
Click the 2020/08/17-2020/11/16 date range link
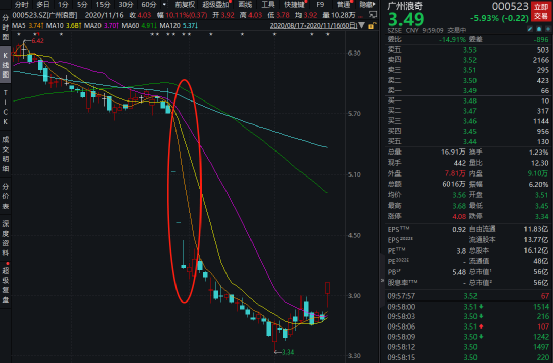[x=313, y=26]
